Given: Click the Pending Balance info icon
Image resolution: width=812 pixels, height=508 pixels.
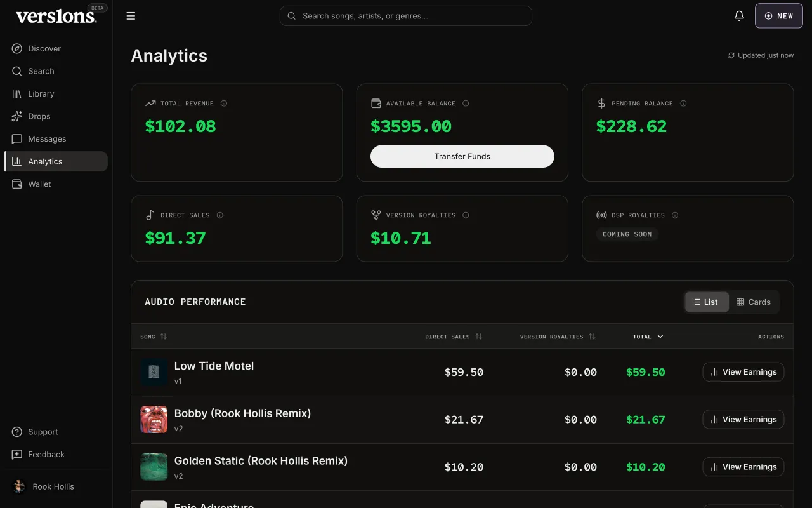Looking at the screenshot, I should [x=683, y=104].
